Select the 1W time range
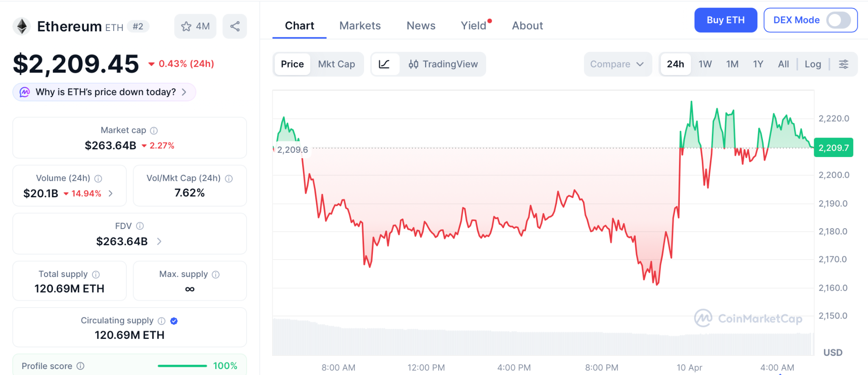Image resolution: width=868 pixels, height=375 pixels. coord(705,64)
